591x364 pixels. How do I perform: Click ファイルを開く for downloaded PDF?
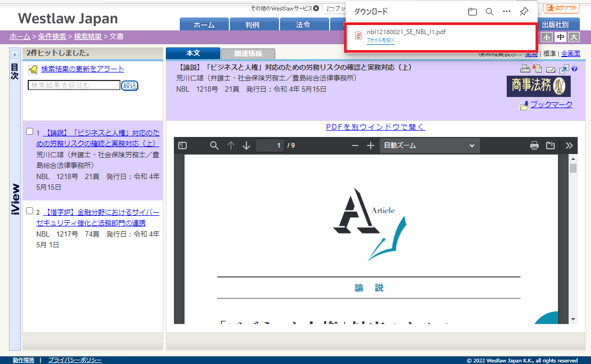(x=381, y=41)
